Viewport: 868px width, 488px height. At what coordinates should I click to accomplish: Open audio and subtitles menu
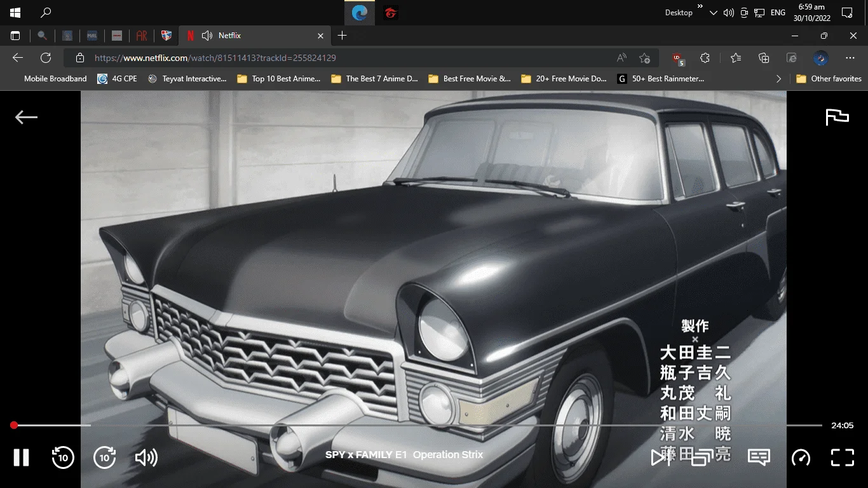click(x=759, y=457)
